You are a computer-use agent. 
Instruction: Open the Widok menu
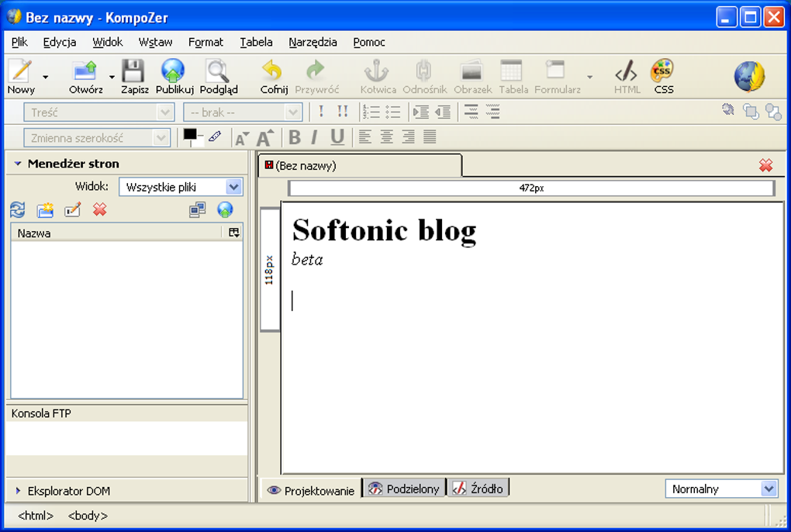(x=108, y=43)
